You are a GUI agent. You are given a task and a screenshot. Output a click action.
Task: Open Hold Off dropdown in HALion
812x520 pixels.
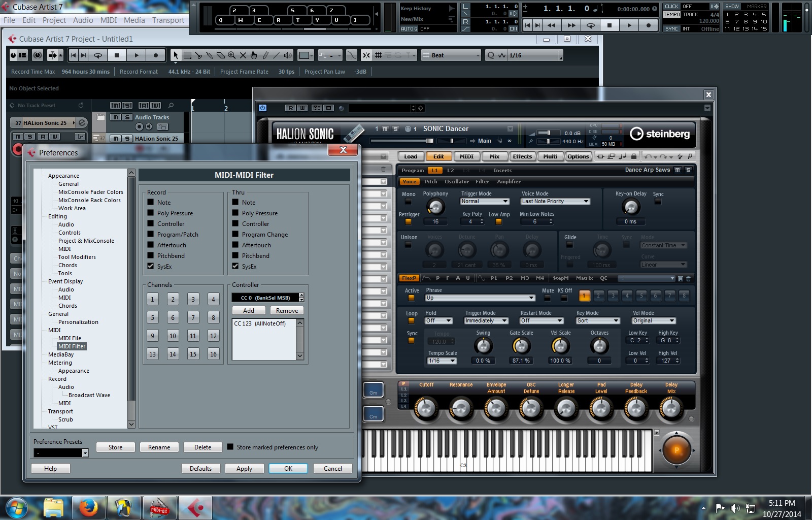click(438, 321)
